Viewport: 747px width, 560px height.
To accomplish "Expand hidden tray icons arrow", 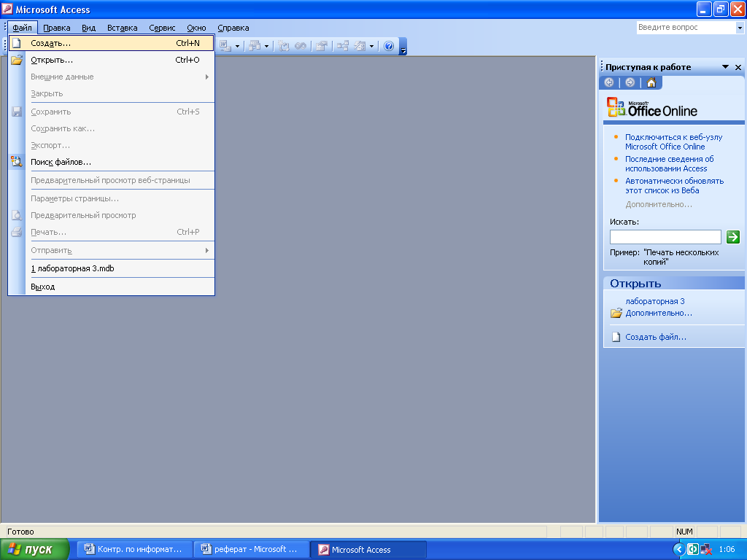I will coord(678,550).
